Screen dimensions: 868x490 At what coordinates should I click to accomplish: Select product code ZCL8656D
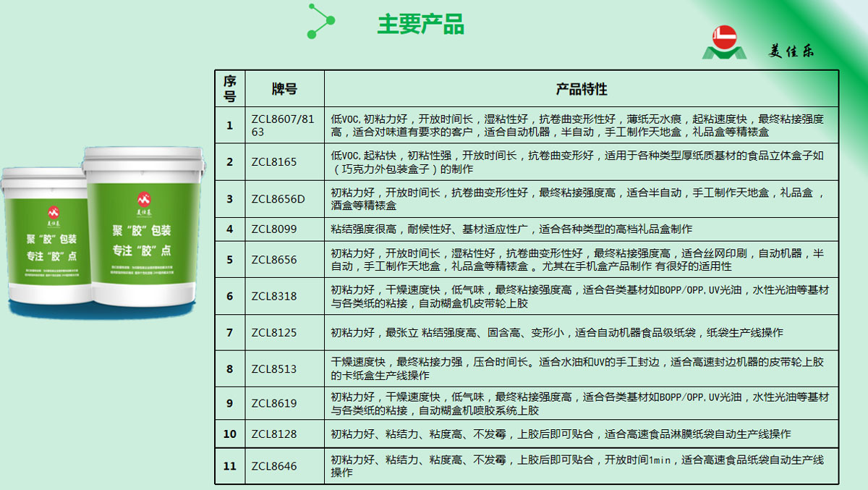tap(278, 199)
